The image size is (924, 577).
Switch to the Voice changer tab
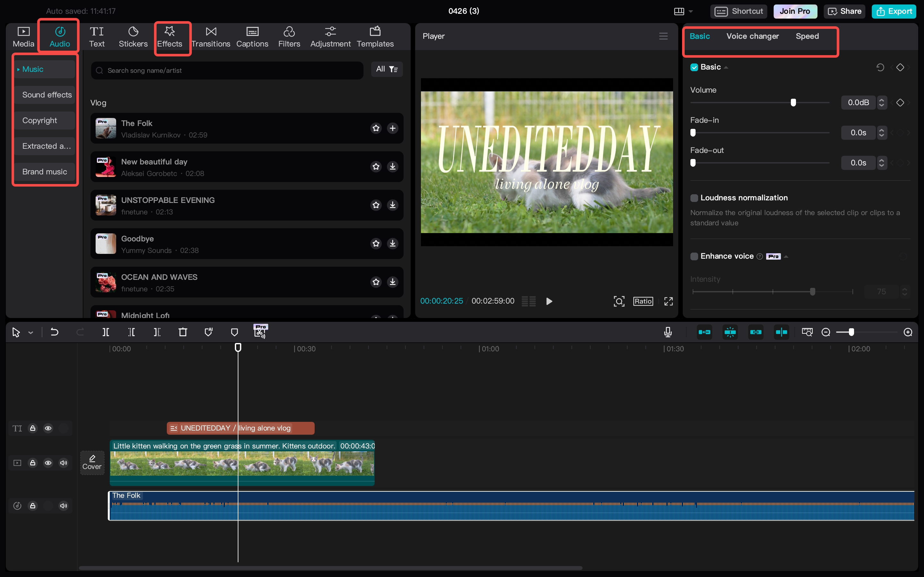point(752,36)
